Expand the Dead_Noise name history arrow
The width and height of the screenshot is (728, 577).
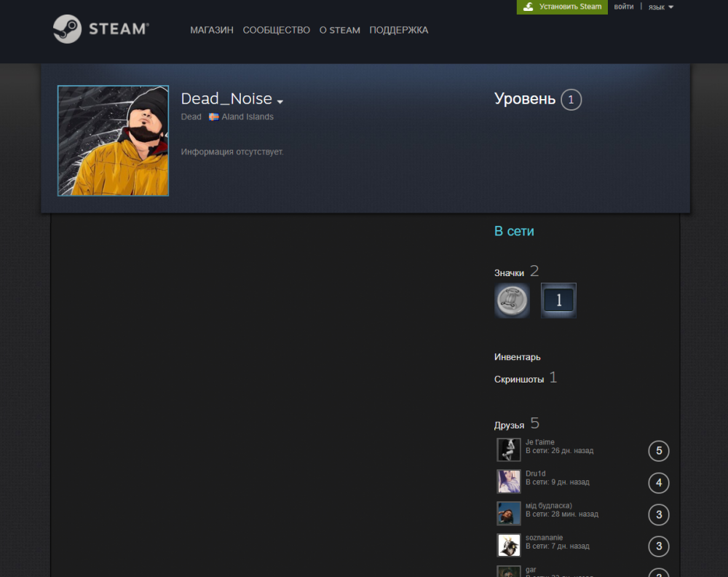280,101
